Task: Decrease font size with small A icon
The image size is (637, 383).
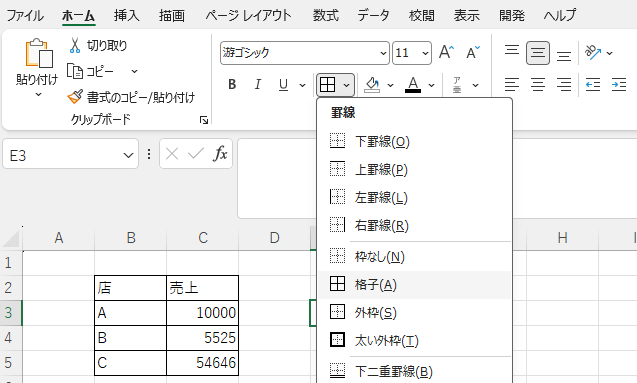Action: tap(472, 52)
